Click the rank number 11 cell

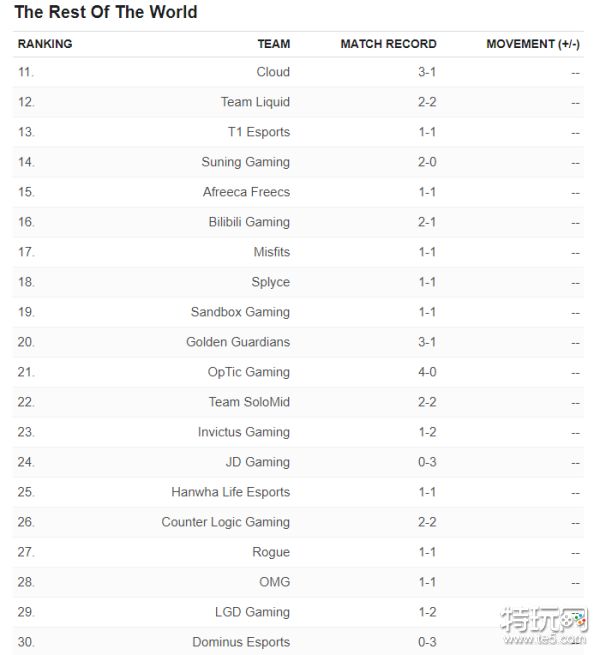pyautogui.click(x=26, y=72)
